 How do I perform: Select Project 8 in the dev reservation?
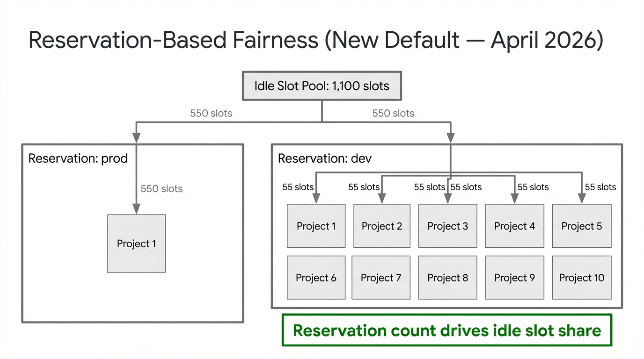click(x=447, y=277)
